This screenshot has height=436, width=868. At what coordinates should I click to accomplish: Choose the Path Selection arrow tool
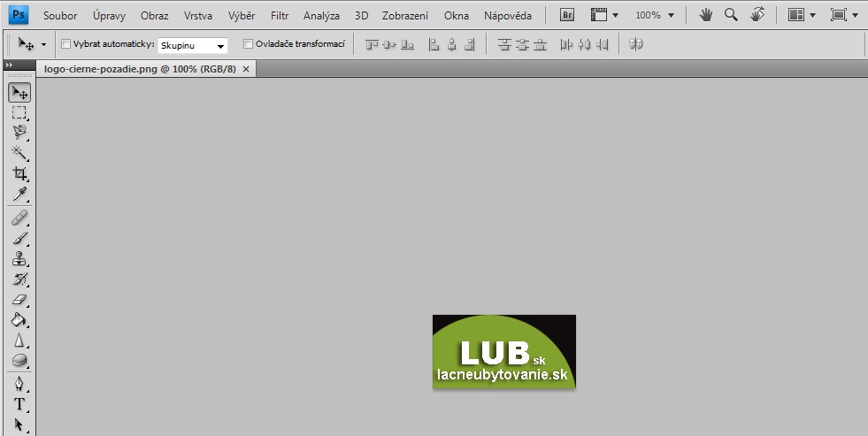point(19,425)
